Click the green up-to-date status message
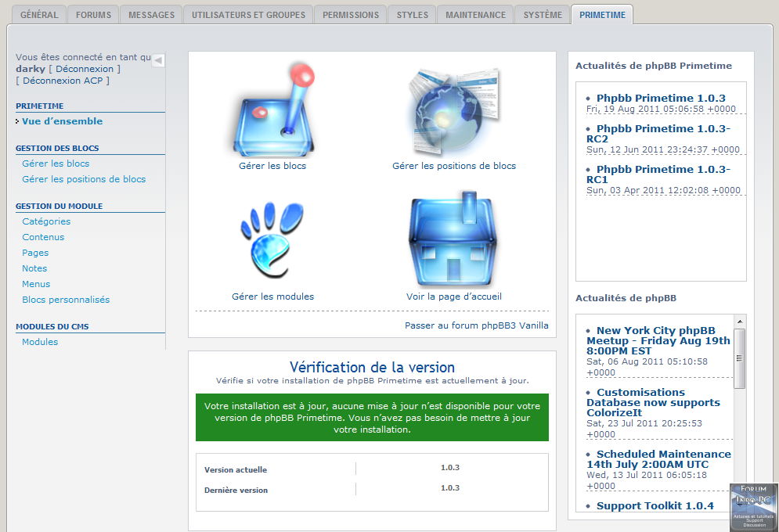779x532 pixels. [372, 417]
